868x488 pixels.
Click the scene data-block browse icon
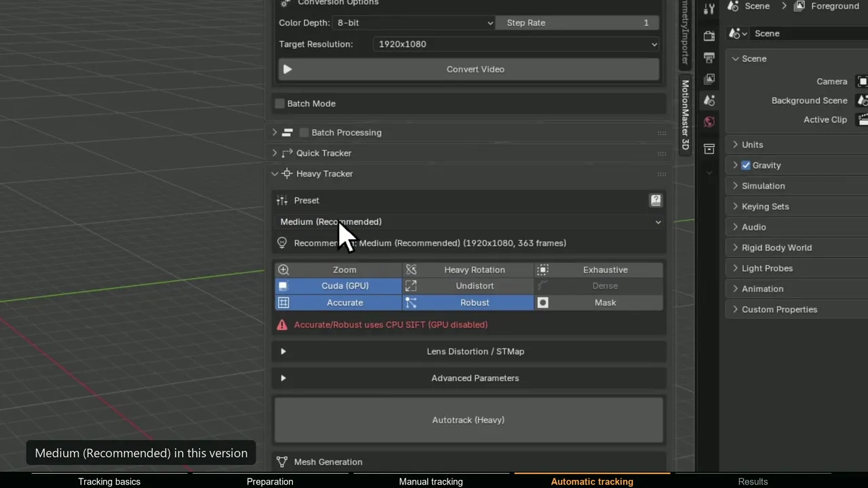click(737, 33)
